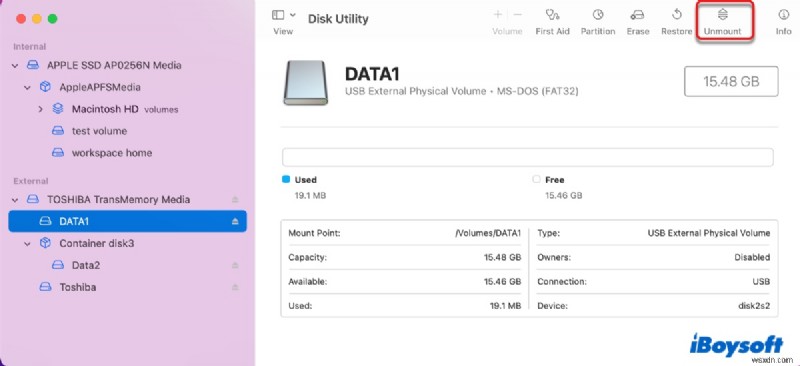Eject Data2 using its eject icon
Viewport: 800px width, 366px height.
pos(235,265)
